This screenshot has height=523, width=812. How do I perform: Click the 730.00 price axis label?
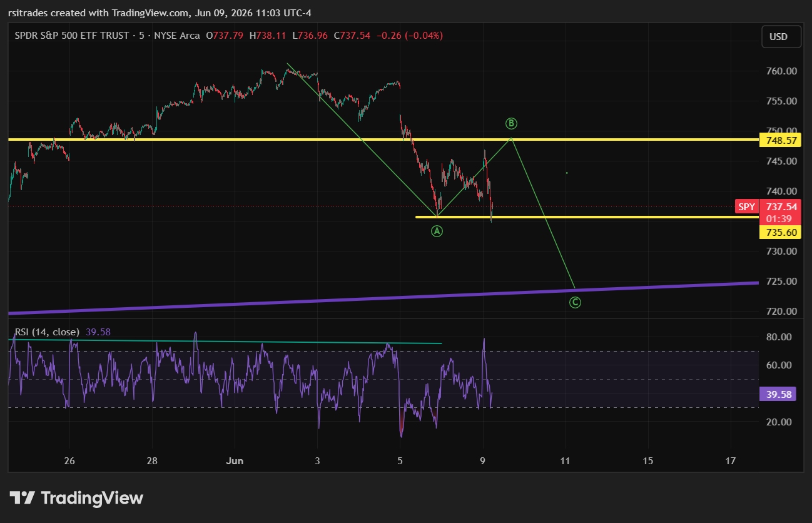click(781, 251)
